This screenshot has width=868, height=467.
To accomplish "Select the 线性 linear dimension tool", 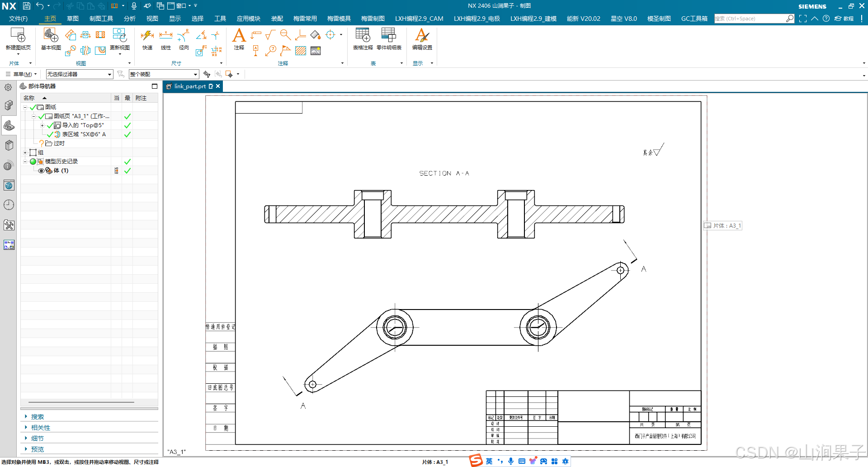I will coord(166,36).
